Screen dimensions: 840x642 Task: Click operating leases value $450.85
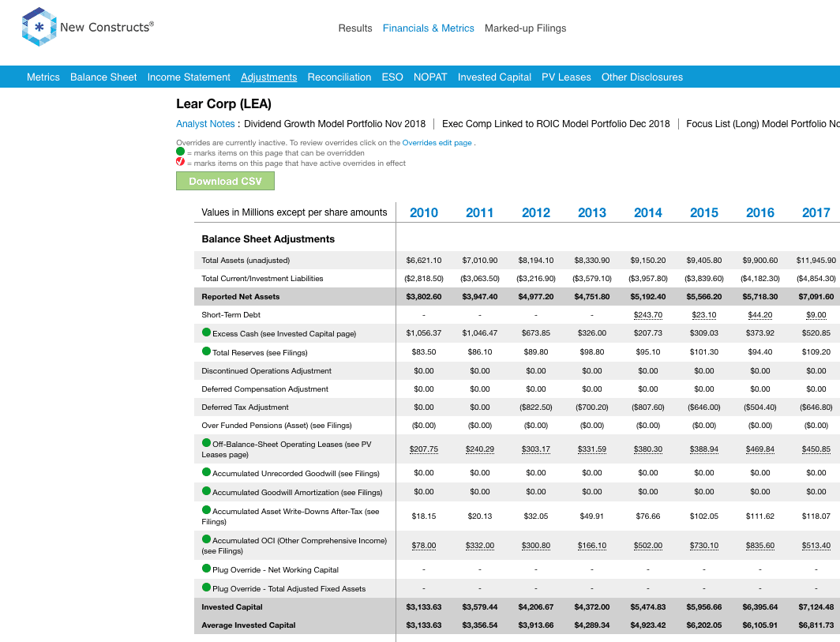816,449
